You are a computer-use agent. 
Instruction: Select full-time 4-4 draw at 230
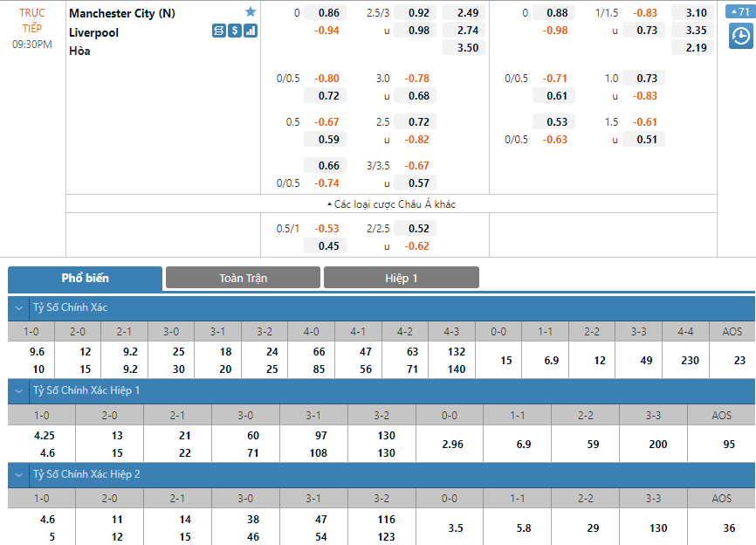coord(690,361)
